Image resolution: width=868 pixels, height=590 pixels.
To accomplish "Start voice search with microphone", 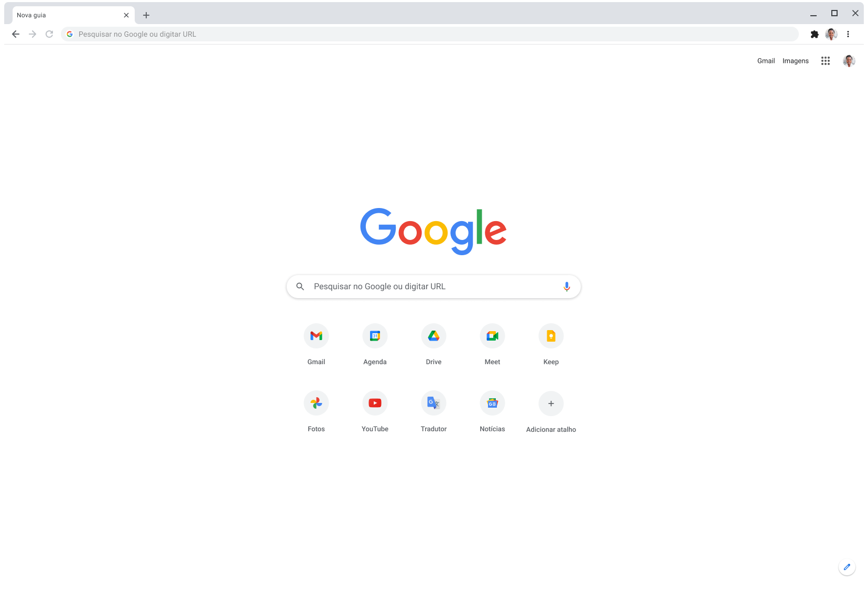I will pyautogui.click(x=567, y=287).
